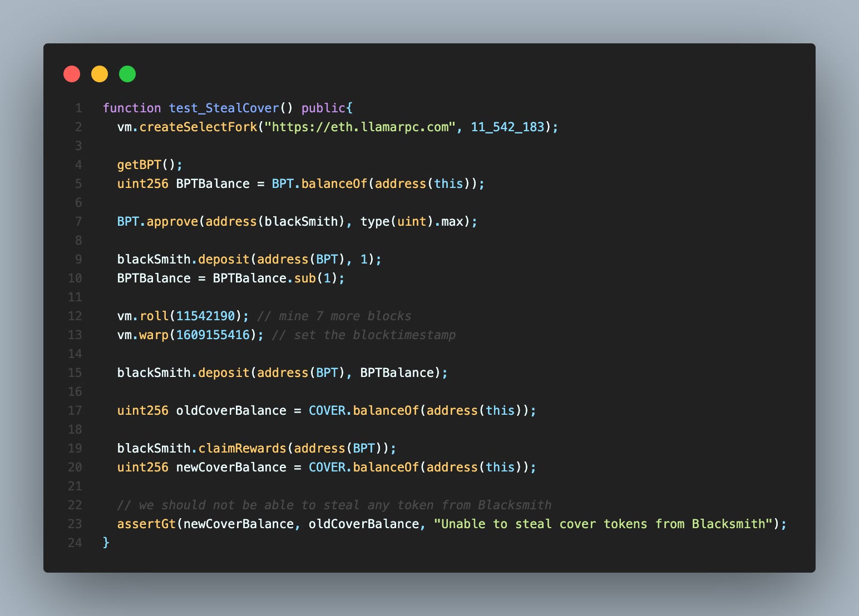Click the 'Unable to steal cover tokens' string
This screenshot has width=859, height=616.
click(x=603, y=524)
